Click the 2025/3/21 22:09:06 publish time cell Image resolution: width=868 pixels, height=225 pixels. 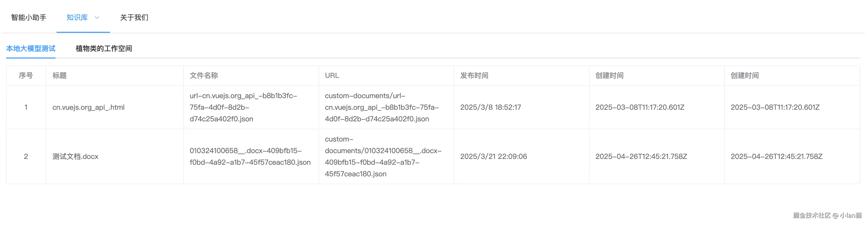click(493, 157)
